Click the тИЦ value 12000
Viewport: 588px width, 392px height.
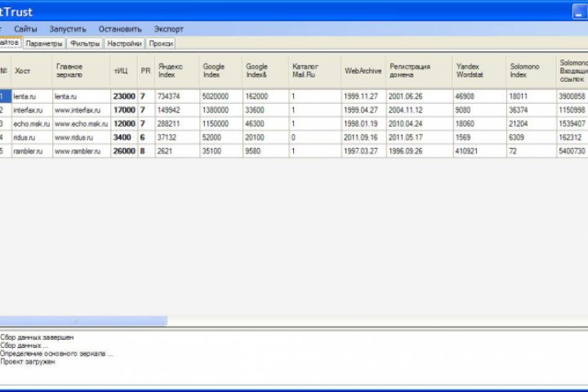[x=124, y=123]
